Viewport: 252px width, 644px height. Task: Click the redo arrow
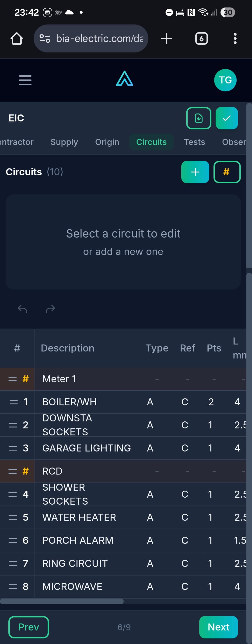(50, 309)
